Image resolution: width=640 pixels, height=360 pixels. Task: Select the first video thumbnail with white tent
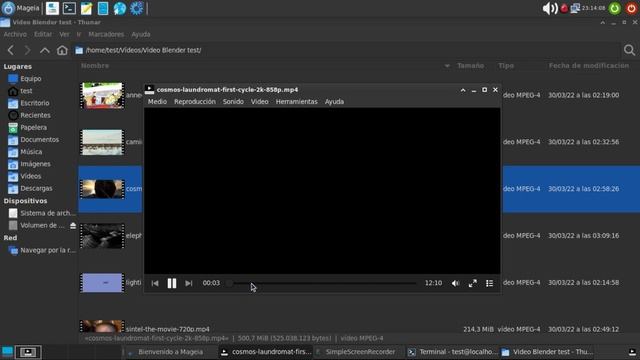[x=102, y=95]
